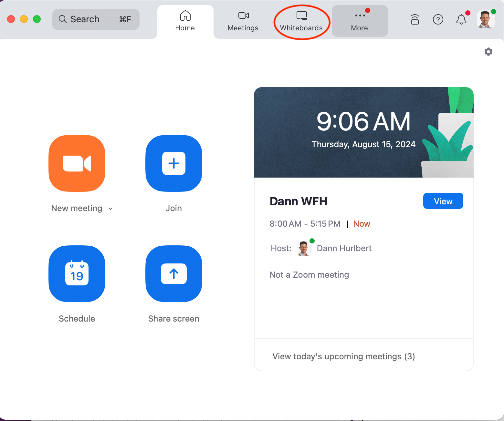The image size is (504, 421).
Task: Click the Zoom Rooms pairing icon
Action: click(x=415, y=19)
